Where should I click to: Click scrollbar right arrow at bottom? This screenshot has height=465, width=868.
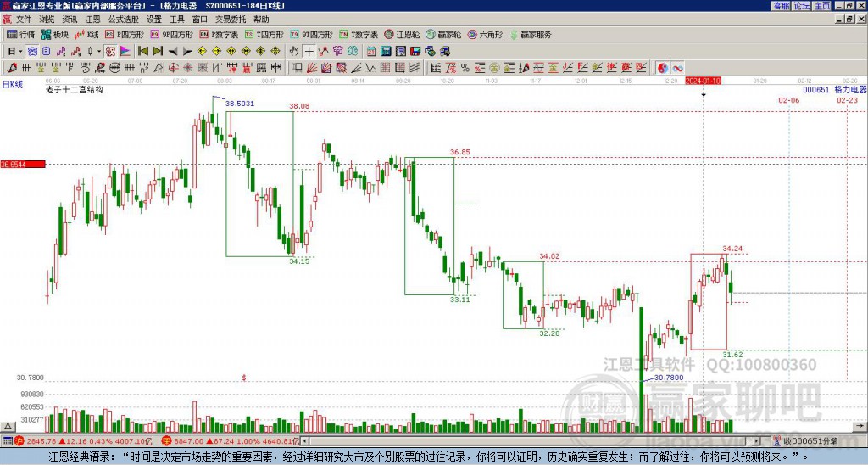tap(757, 441)
